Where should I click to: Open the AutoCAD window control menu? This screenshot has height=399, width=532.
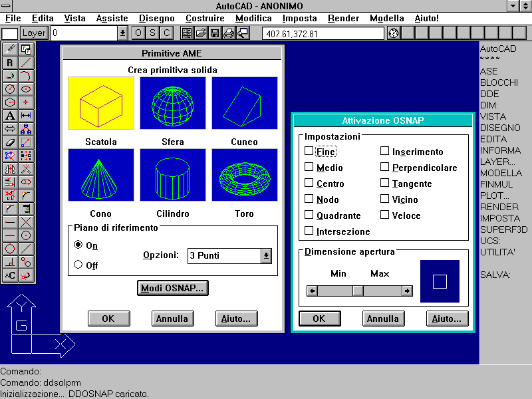(6, 6)
